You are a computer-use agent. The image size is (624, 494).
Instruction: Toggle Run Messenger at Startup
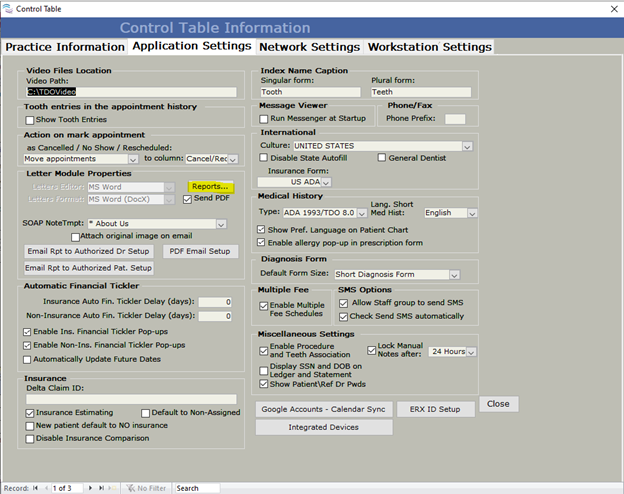265,118
